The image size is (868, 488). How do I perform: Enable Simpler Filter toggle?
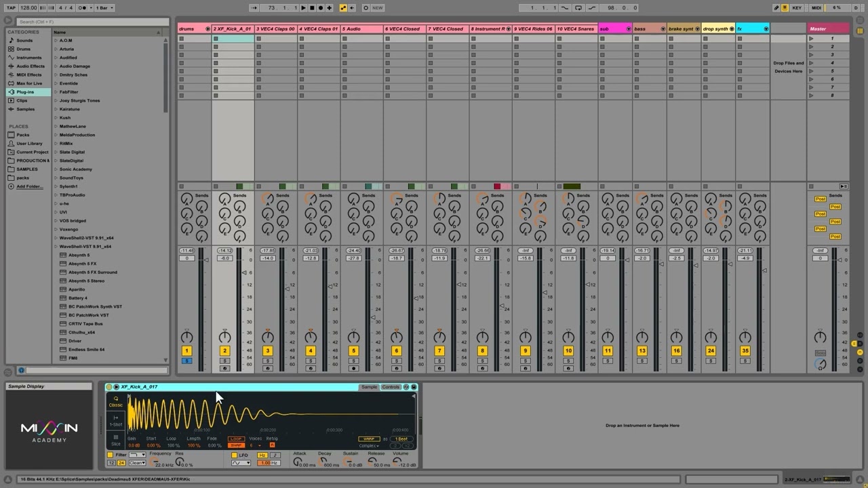click(x=110, y=455)
